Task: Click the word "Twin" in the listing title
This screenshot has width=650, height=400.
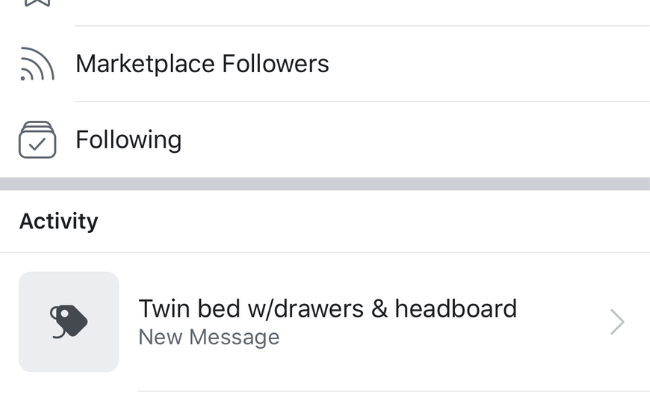Action: (162, 308)
